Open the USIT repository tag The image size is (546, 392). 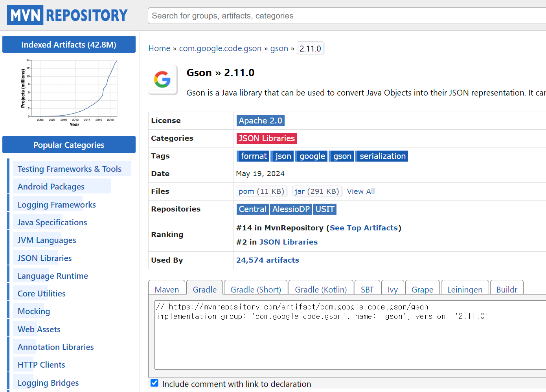[x=325, y=209]
